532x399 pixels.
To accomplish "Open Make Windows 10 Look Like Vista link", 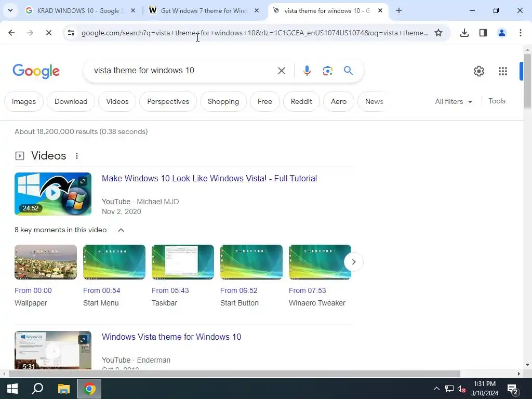I will (x=209, y=179).
